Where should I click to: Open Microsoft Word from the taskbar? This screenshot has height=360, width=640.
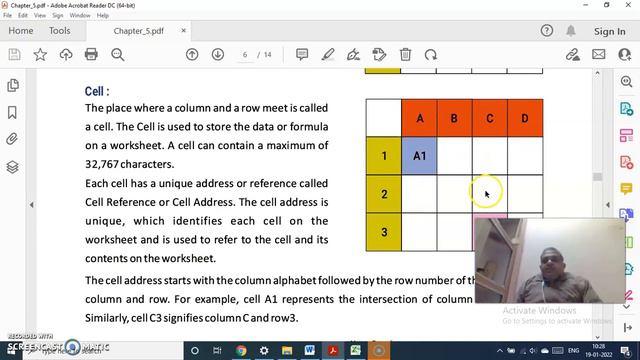tap(309, 351)
